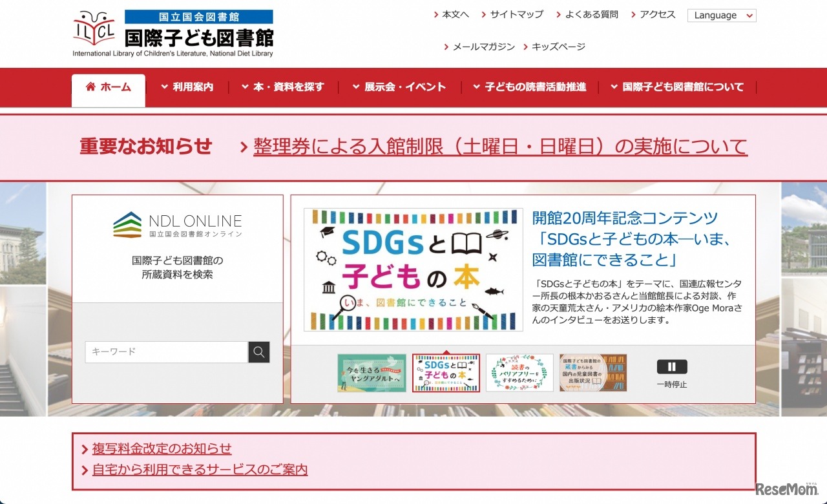This screenshot has width=827, height=504.
Task: Click the home icon in the navigation bar
Action: (90, 87)
